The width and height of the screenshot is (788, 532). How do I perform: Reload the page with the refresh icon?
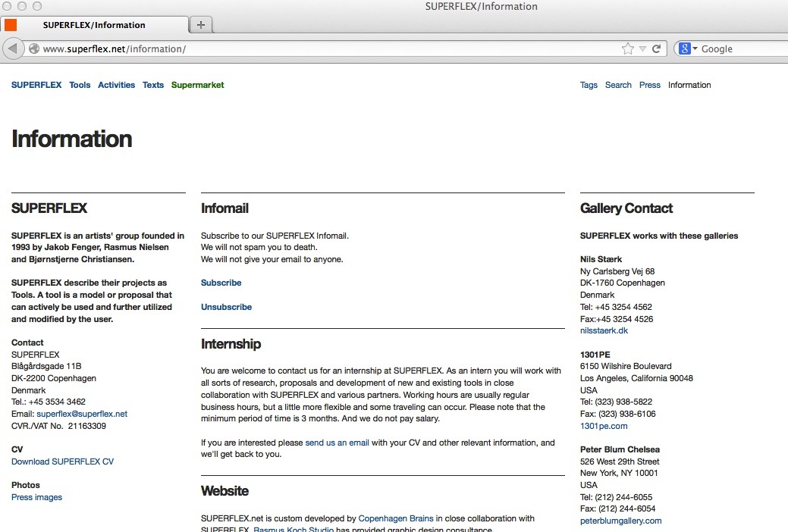pyautogui.click(x=656, y=49)
